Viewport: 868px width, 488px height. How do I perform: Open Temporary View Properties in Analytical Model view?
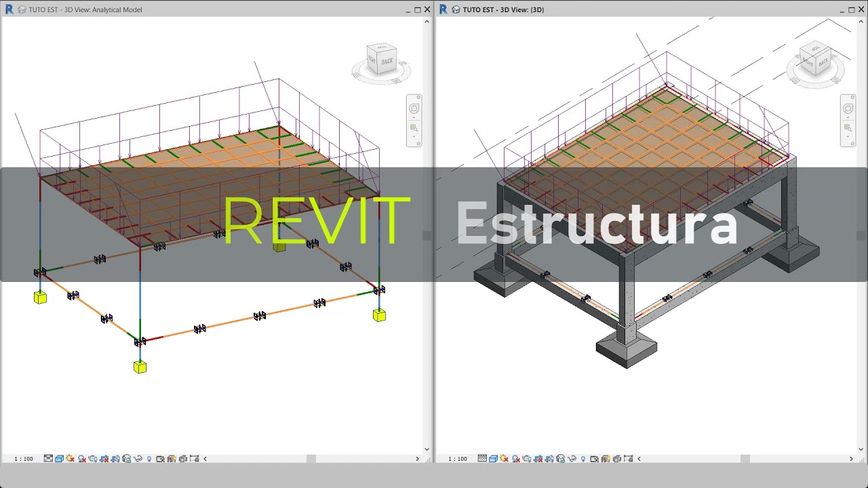click(x=160, y=459)
